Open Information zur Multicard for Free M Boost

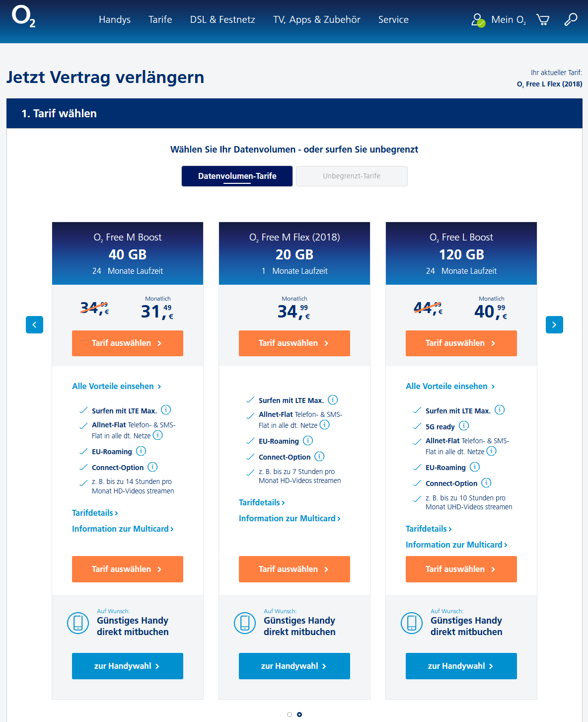(x=123, y=529)
